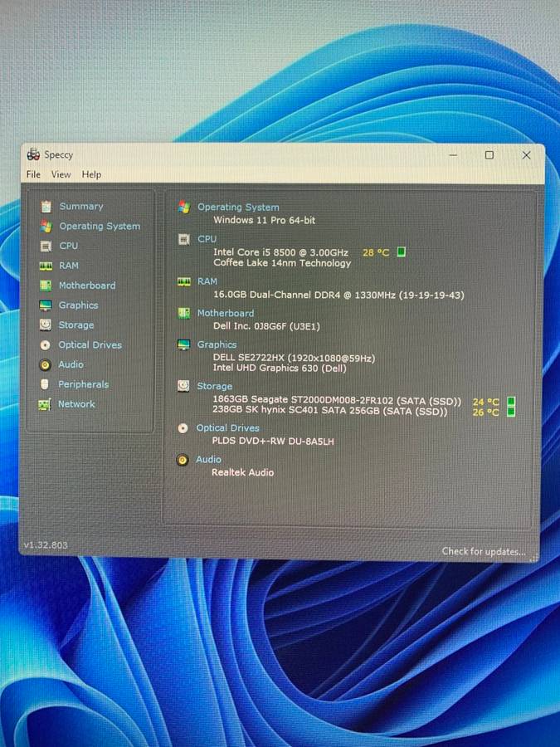This screenshot has width=560, height=747.
Task: Select Audio in the sidebar list
Action: 71,364
